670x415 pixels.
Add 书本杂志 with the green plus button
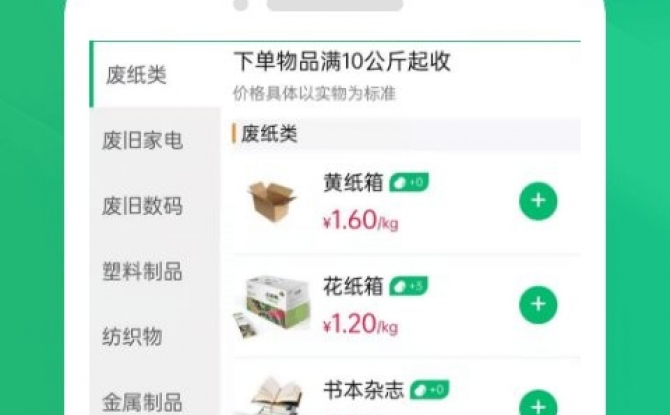point(538,404)
